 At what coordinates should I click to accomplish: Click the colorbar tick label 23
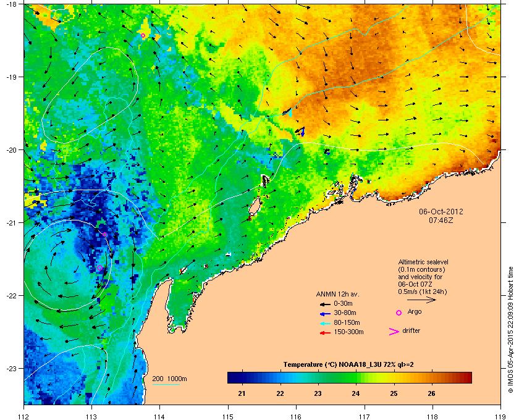318,393
